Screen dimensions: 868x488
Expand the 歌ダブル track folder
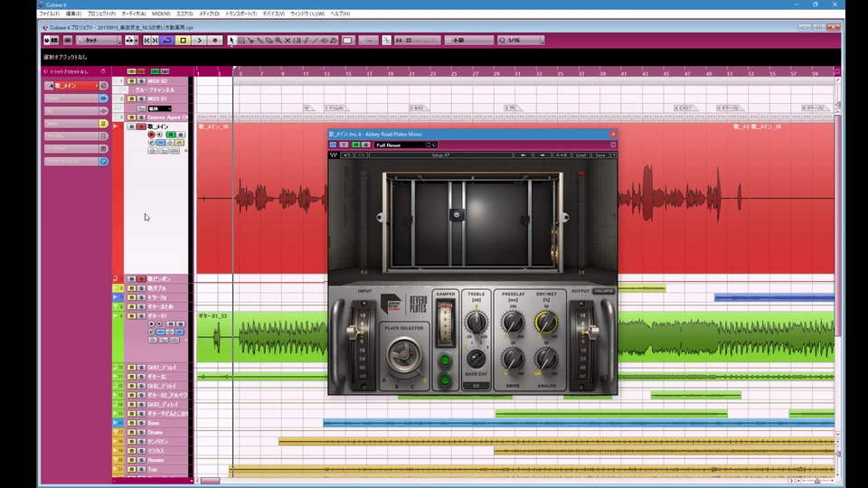pyautogui.click(x=116, y=288)
